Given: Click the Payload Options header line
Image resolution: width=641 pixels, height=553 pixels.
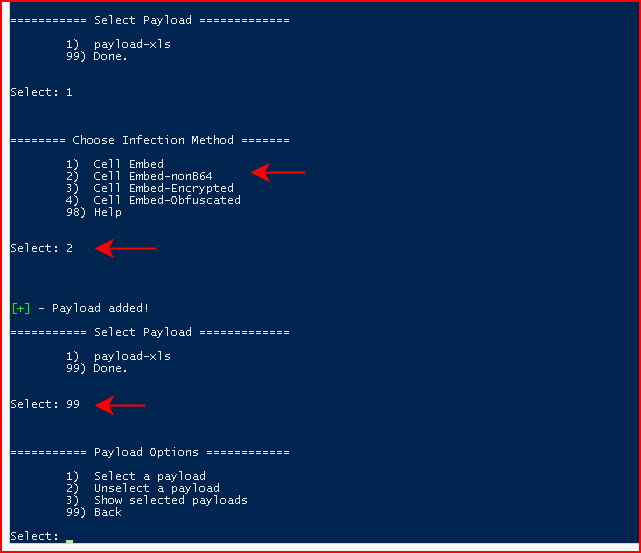Looking at the screenshot, I should [x=150, y=452].
